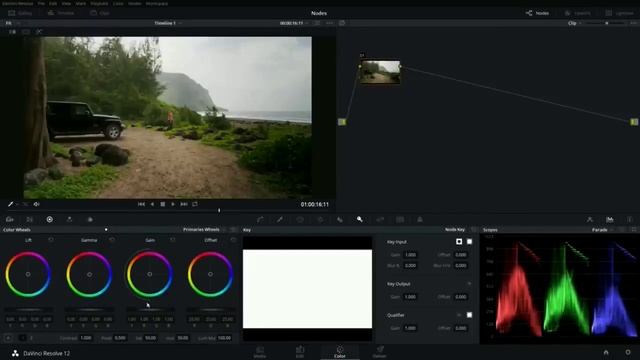The height and width of the screenshot is (360, 640).
Task: Toggle the Clips panel
Action: coord(100,13)
